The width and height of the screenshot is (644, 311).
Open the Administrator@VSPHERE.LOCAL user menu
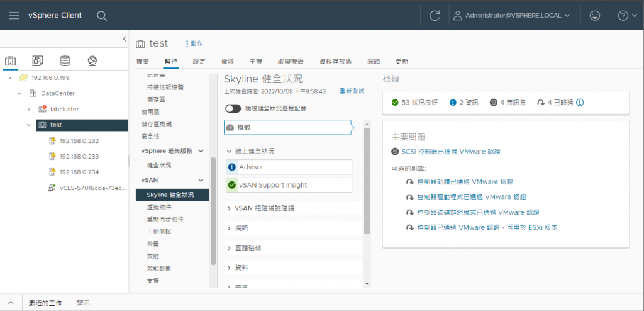click(x=512, y=16)
